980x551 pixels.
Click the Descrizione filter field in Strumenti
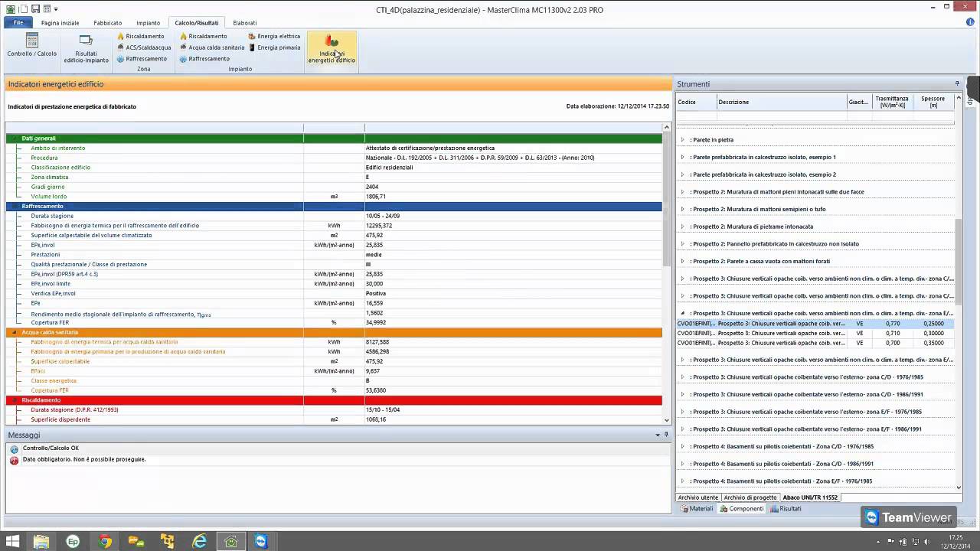pyautogui.click(x=782, y=117)
